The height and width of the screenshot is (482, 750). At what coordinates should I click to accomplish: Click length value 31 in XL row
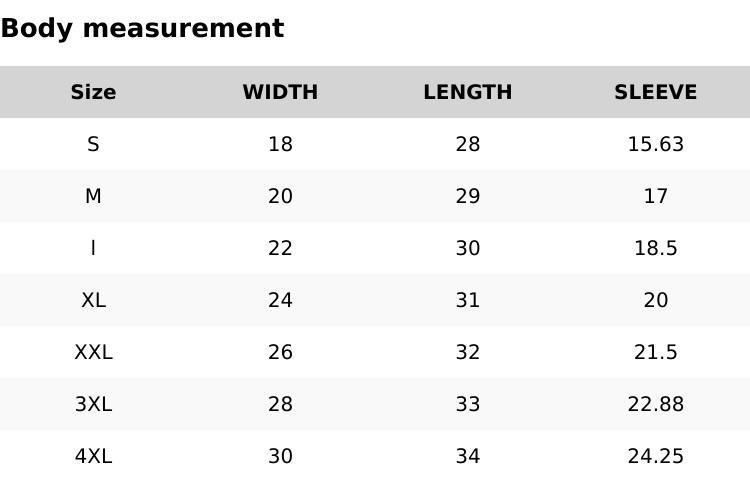[x=467, y=300]
